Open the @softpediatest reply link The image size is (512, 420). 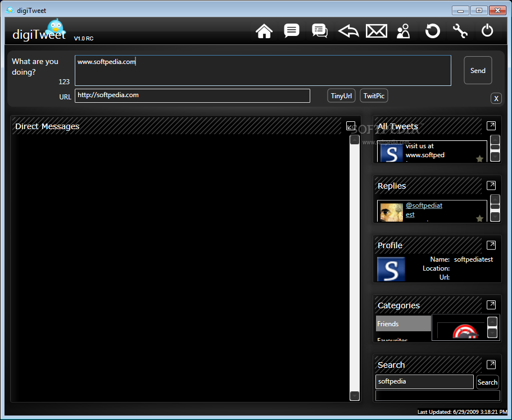click(x=424, y=210)
